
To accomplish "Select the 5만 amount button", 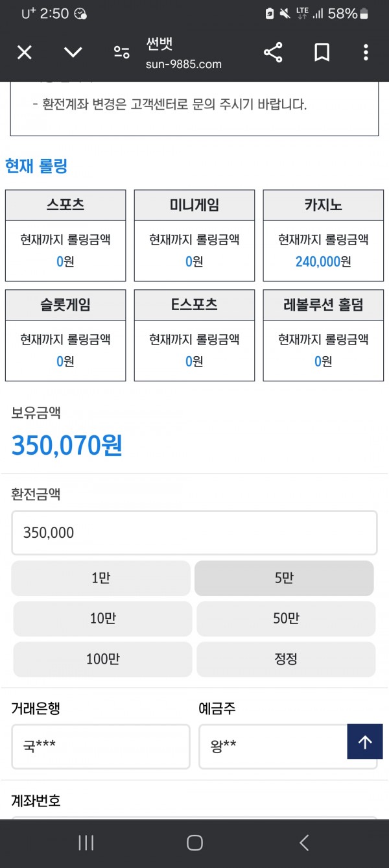I will [284, 578].
